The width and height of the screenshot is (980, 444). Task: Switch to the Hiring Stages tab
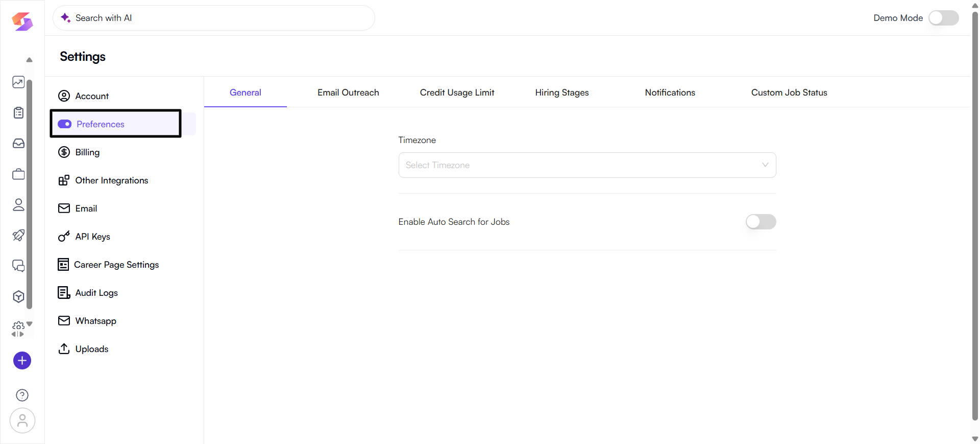click(561, 92)
